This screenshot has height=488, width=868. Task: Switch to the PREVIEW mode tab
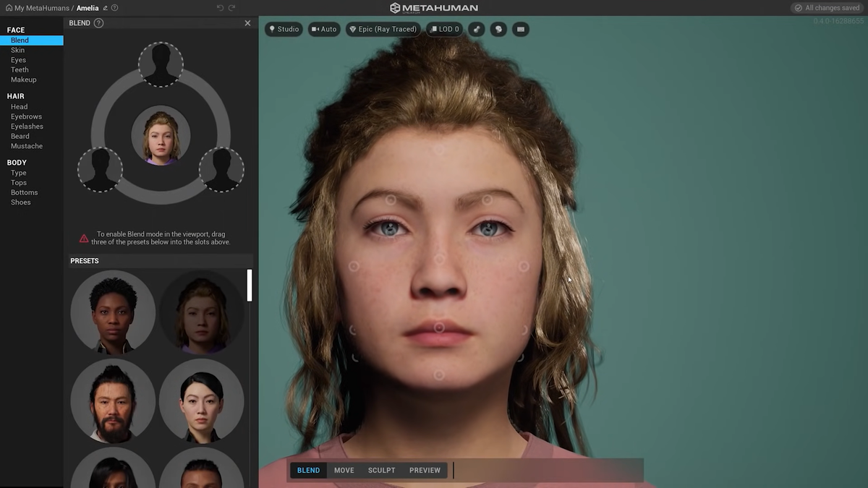(x=425, y=470)
